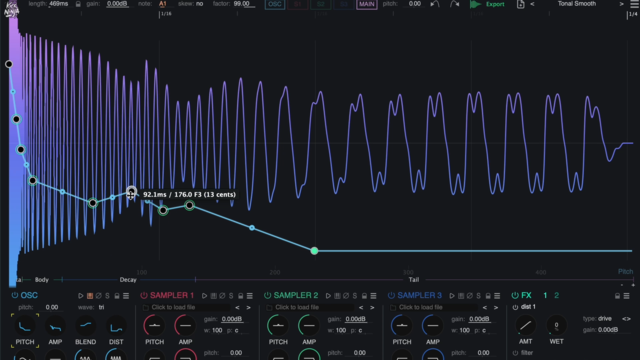Invert SAMPLER 1 phase with Ø icon
Image resolution: width=640 pixels, height=360 pixels.
[222, 296]
